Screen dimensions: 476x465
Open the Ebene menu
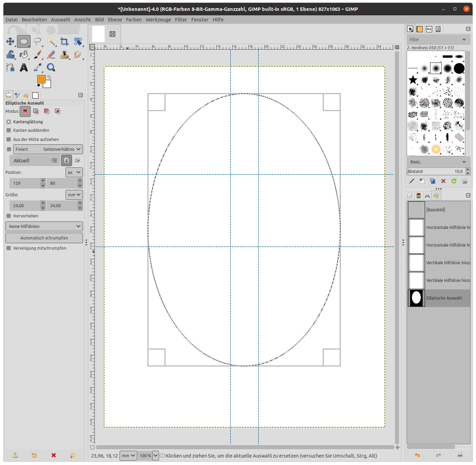pyautogui.click(x=115, y=20)
